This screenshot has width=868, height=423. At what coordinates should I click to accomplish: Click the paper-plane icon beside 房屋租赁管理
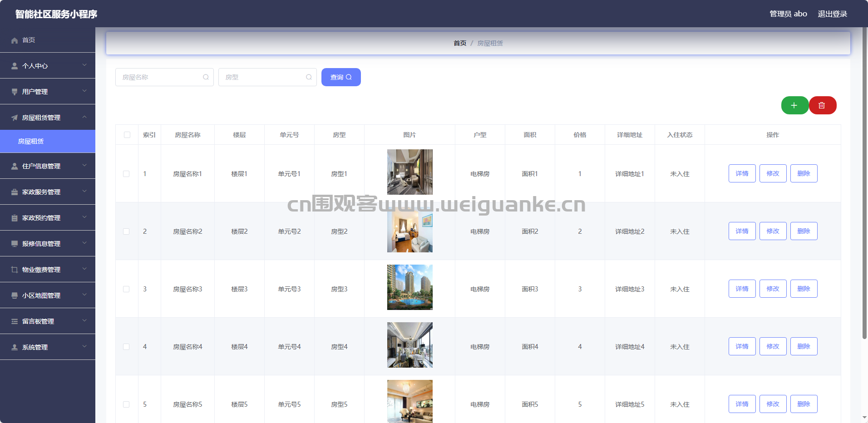(x=15, y=118)
